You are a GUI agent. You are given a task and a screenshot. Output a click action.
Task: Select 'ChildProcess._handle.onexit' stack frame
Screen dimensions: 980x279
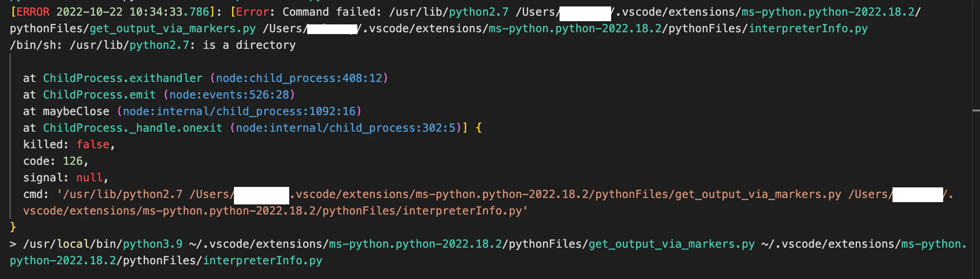click(x=133, y=128)
